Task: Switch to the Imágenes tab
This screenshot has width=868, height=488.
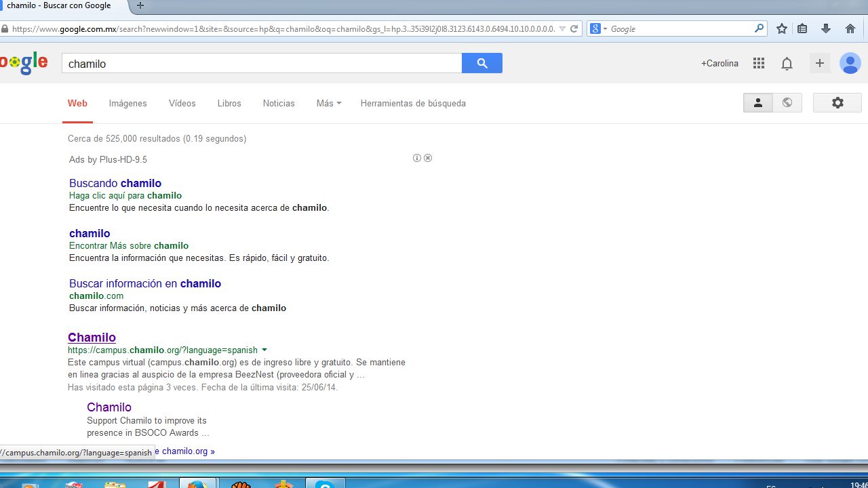Action: (x=127, y=104)
